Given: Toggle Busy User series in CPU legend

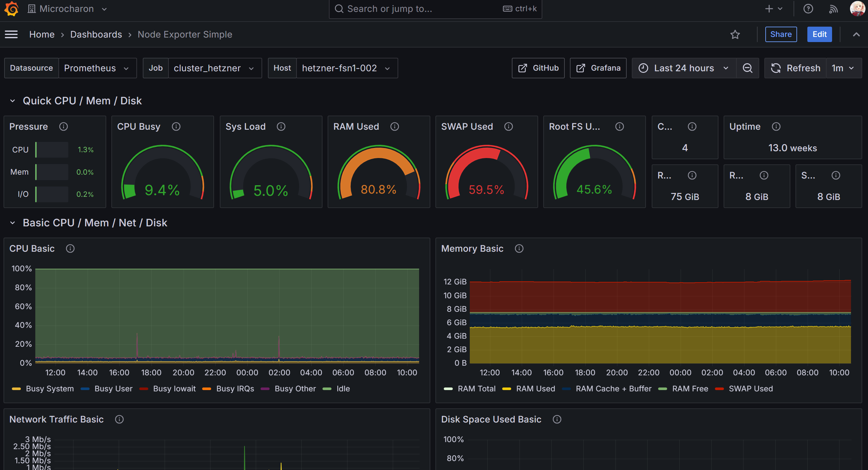Looking at the screenshot, I should tap(113, 389).
